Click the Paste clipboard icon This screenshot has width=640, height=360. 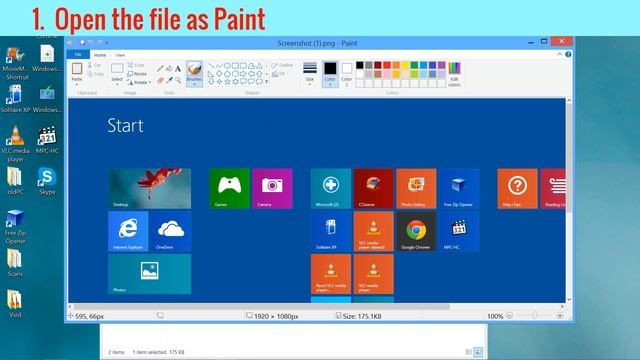click(77, 69)
